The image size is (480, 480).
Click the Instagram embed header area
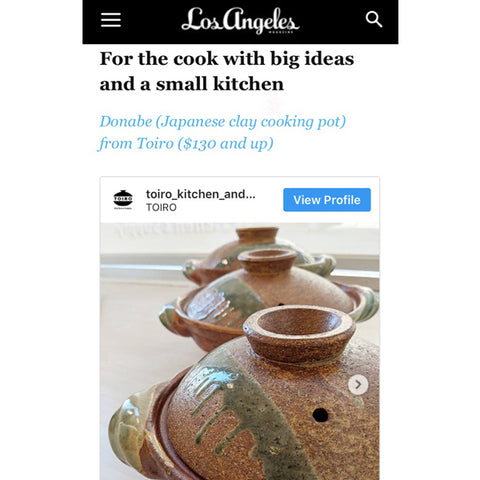point(240,200)
